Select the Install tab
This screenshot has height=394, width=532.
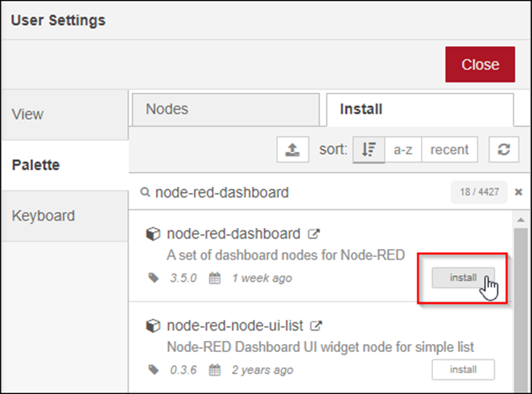coord(420,110)
